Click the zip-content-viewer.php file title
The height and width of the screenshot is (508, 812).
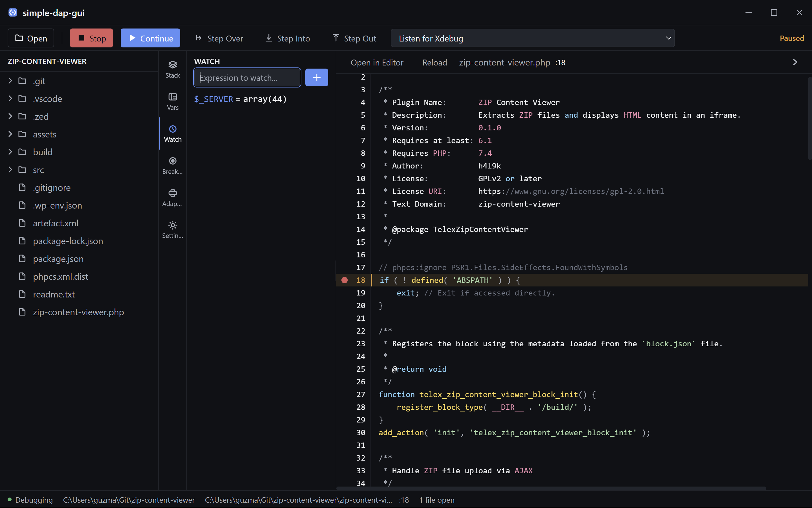pos(504,62)
